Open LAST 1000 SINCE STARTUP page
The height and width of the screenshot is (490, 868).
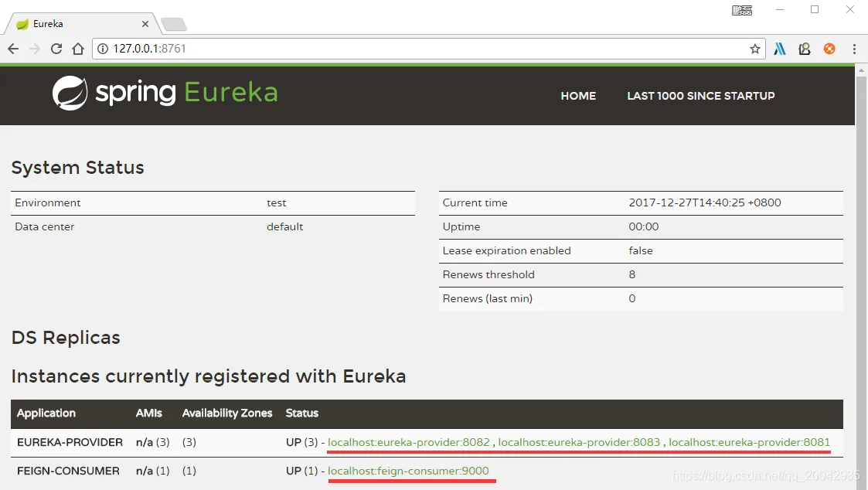click(701, 96)
